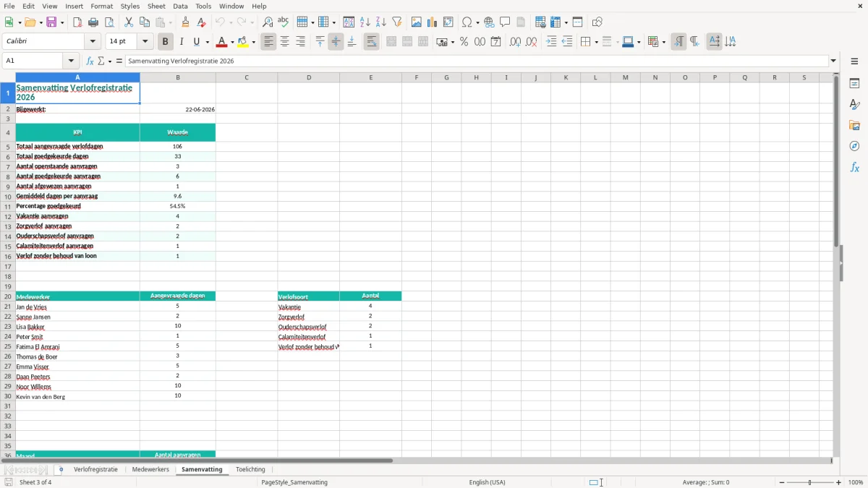Expand the formula bar input line
Viewport: 868px width, 488px height.
point(834,61)
